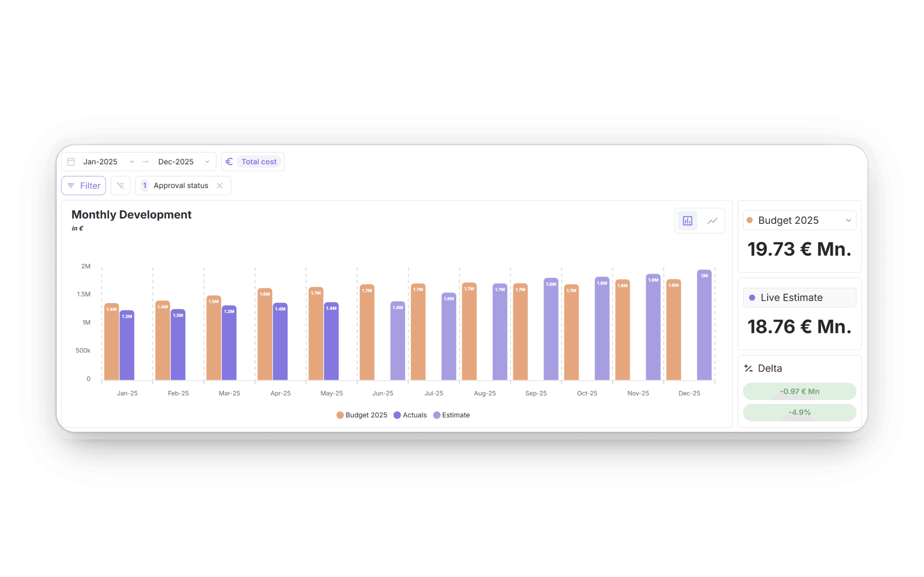
Task: Click the -0.97 € Mn delta badge
Action: tap(799, 391)
